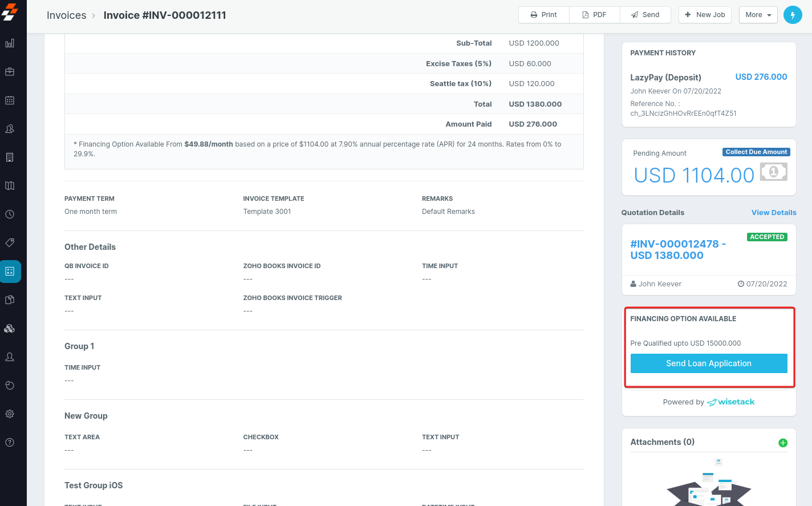Create a New Job from invoice
This screenshot has width=812, height=506.
[x=705, y=15]
